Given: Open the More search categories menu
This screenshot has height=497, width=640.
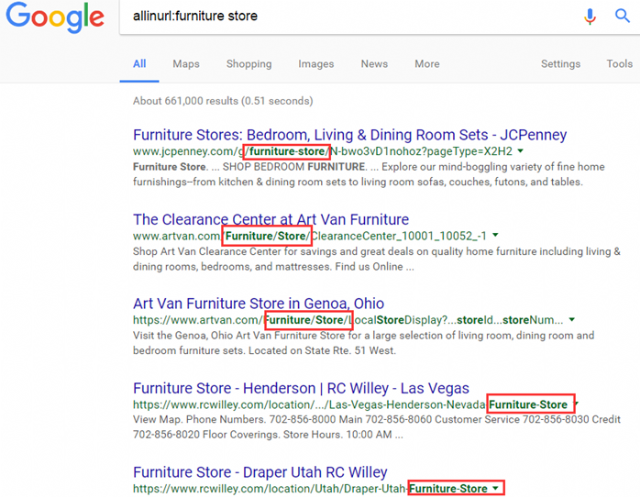Looking at the screenshot, I should click(x=427, y=64).
